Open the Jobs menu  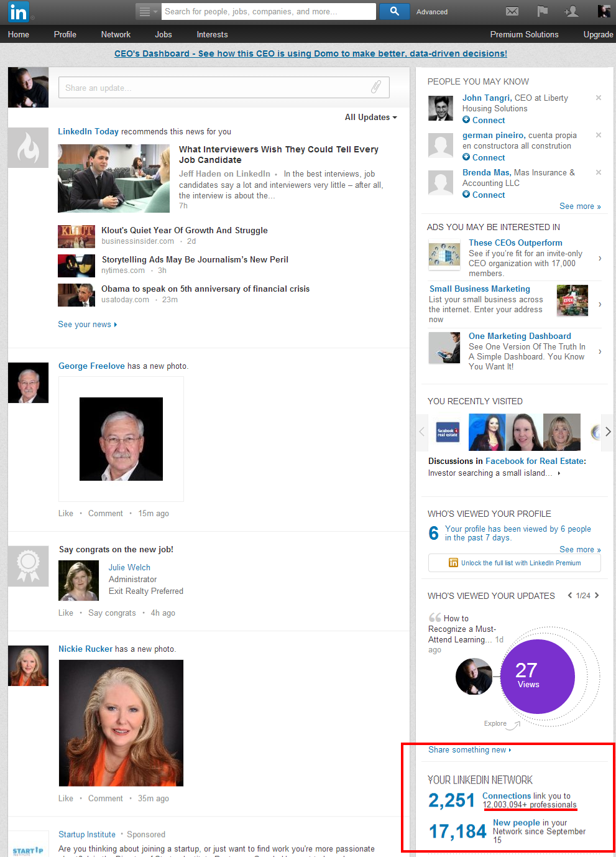[x=163, y=34]
